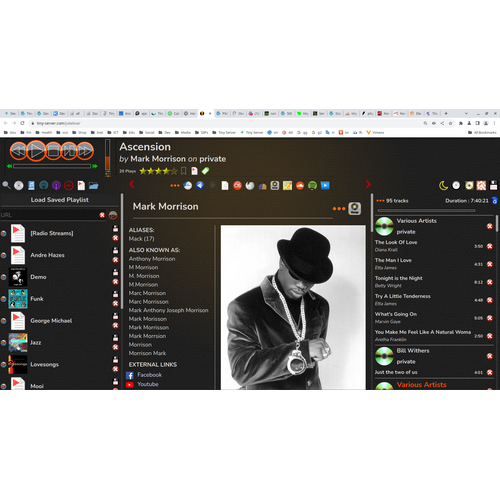Click the white-blue history clock icon
Screen dimensions: 500x500
point(188,185)
